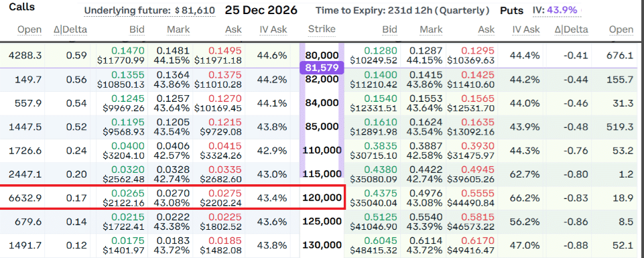Viewport: 644px width, 258px height.
Task: Click the Strike column header
Action: point(322,29)
